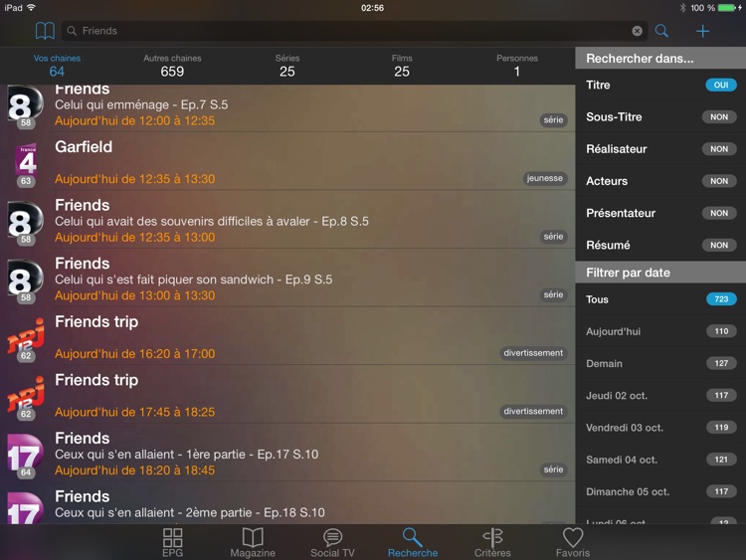This screenshot has height=560, width=746.
Task: Tap the Wi-Fi status icon
Action: click(x=32, y=7)
